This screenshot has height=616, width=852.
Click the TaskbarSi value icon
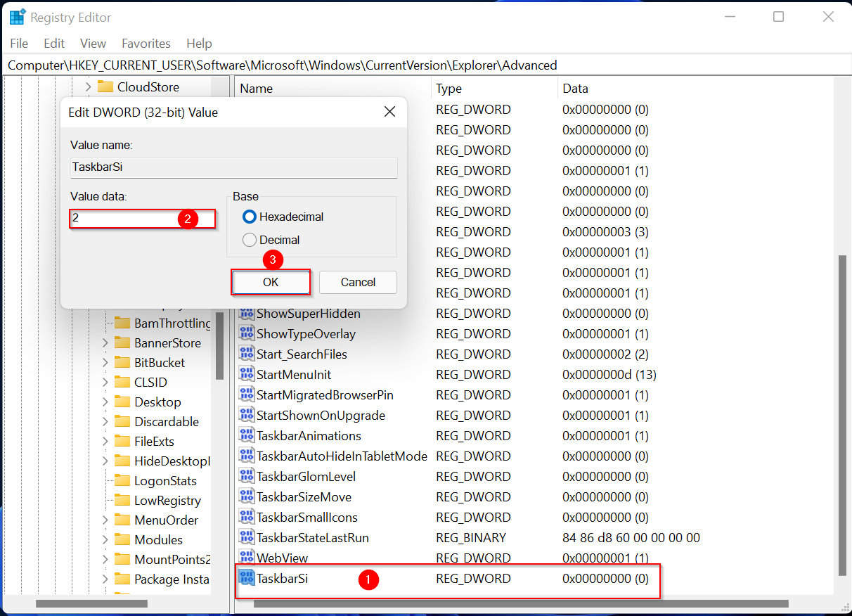click(x=247, y=578)
